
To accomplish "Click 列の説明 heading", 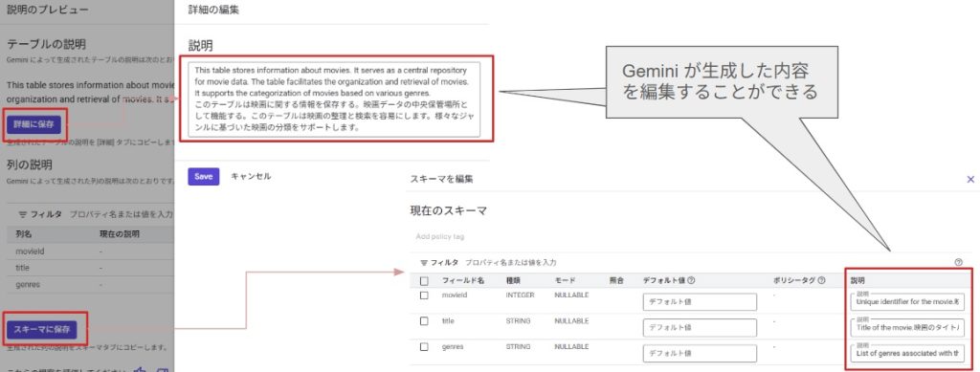I will tap(30, 164).
